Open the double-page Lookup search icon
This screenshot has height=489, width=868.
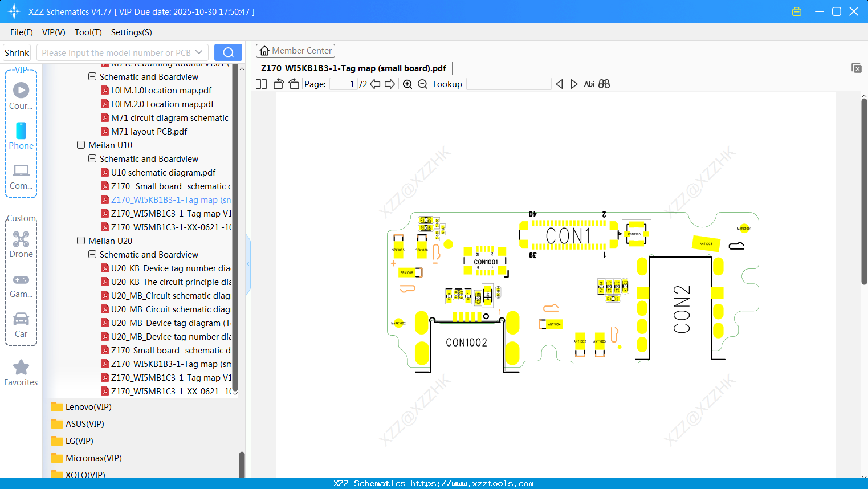(604, 84)
